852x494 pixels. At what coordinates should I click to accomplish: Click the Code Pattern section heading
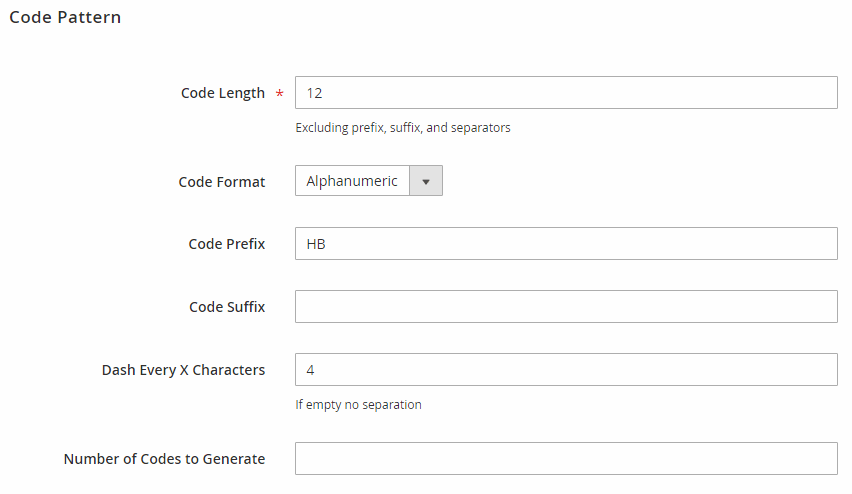65,17
